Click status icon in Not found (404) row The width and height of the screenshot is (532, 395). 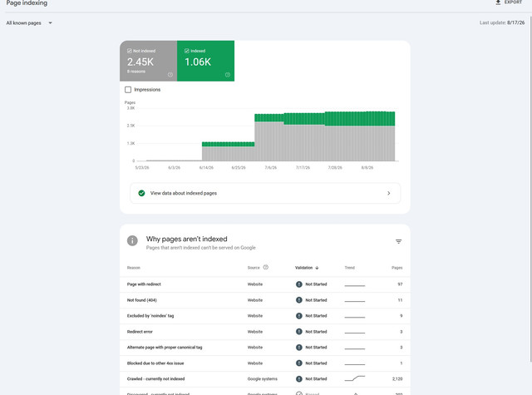point(299,300)
